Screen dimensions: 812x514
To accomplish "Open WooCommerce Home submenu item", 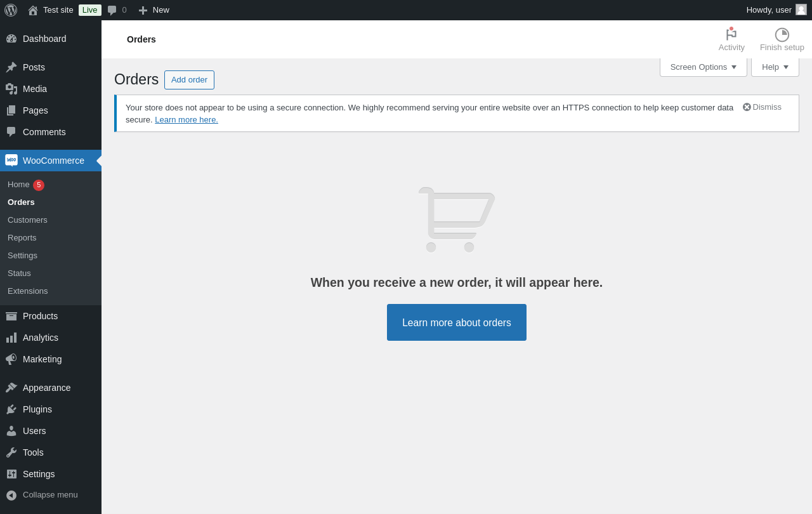I will point(18,185).
